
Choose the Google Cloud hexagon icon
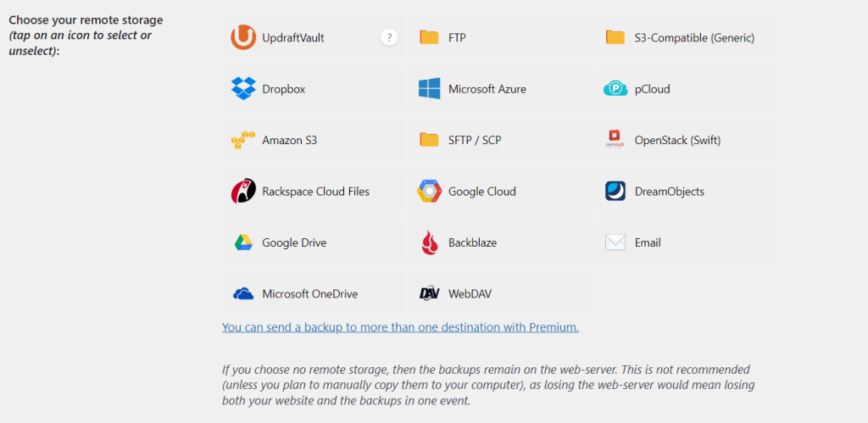point(430,192)
